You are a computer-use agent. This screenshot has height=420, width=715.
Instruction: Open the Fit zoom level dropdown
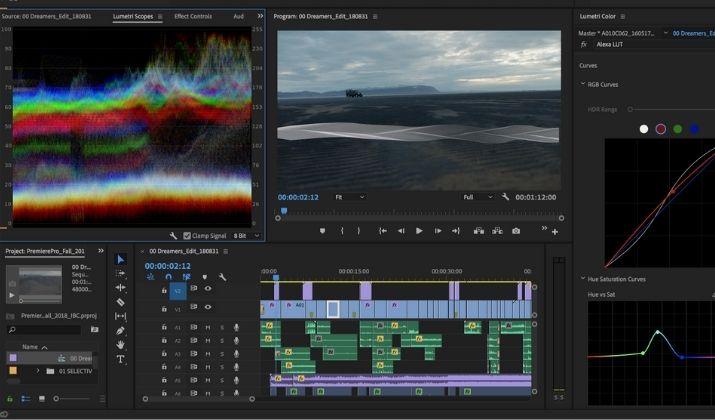click(x=350, y=197)
